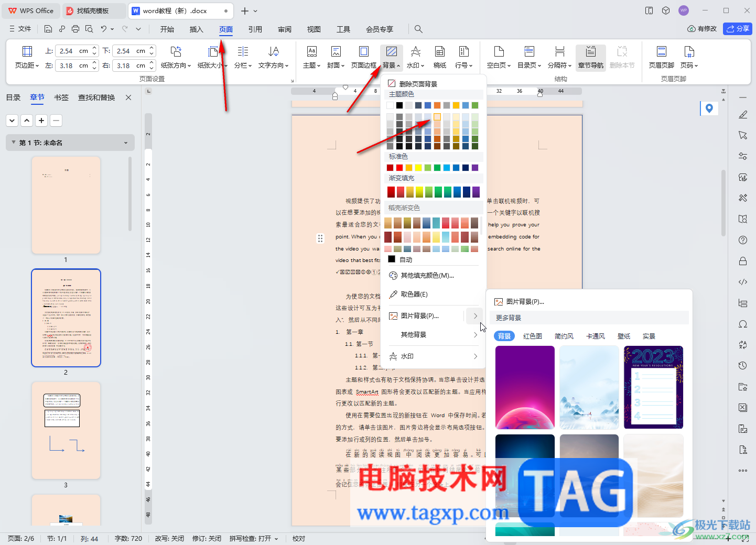The width and height of the screenshot is (756, 545).
Task: Toggle track changes 修订: 关闭
Action: 207,539
